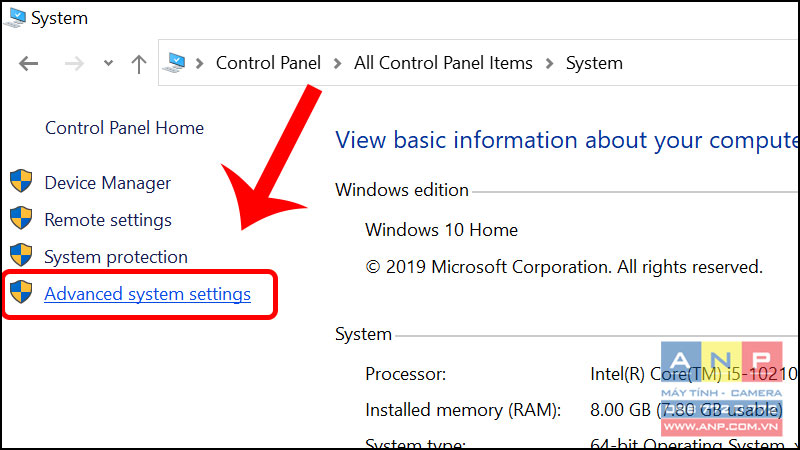Click the computer icon in address bar
The width and height of the screenshot is (800, 450).
174,63
